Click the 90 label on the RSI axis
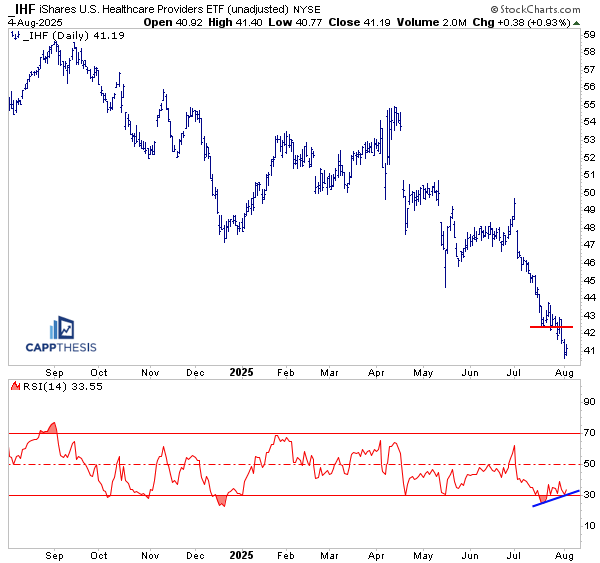The width and height of the screenshot is (600, 563). [589, 402]
